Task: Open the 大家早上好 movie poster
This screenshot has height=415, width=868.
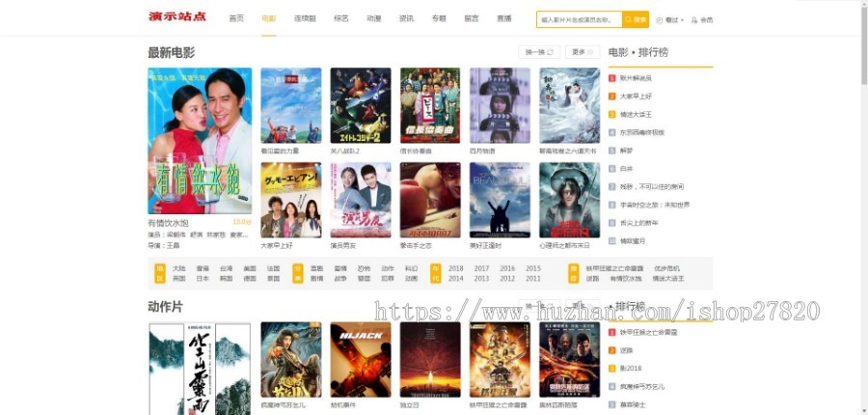Action: (x=291, y=200)
